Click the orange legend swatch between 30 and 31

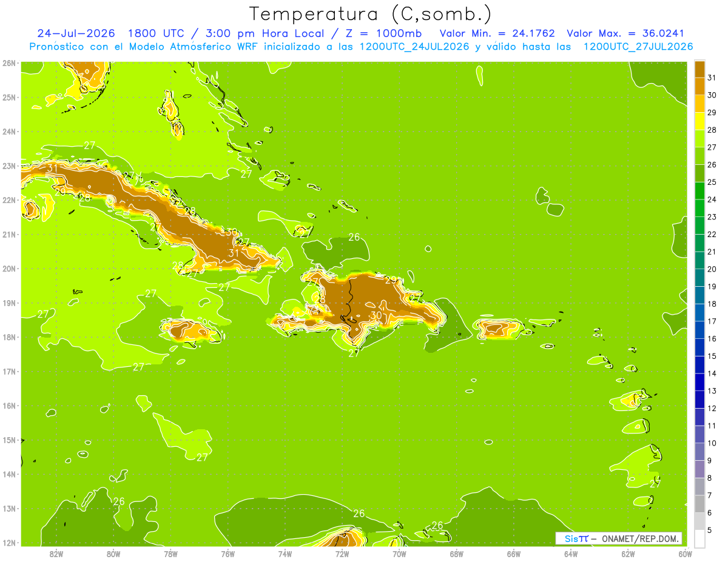coord(699,86)
